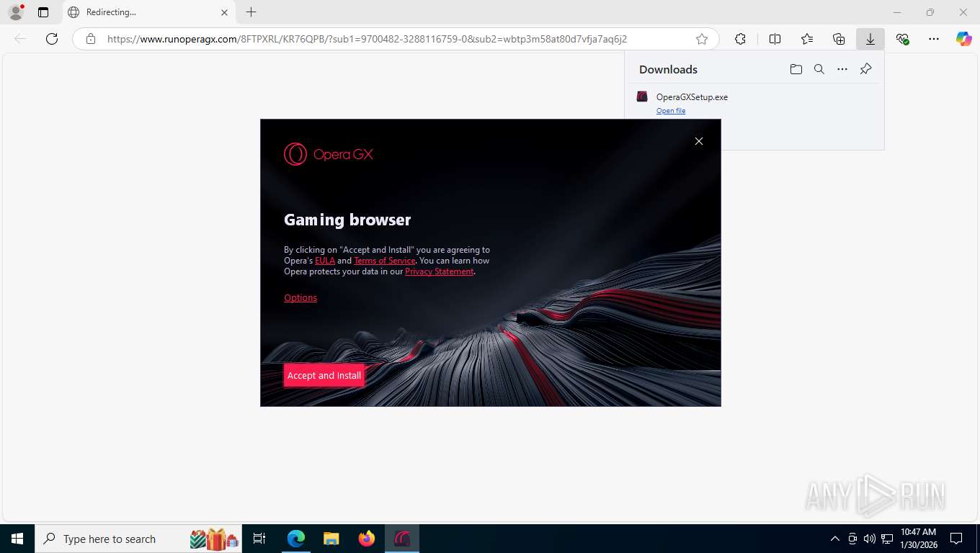Refresh the current page
The image size is (980, 553).
pos(52,39)
